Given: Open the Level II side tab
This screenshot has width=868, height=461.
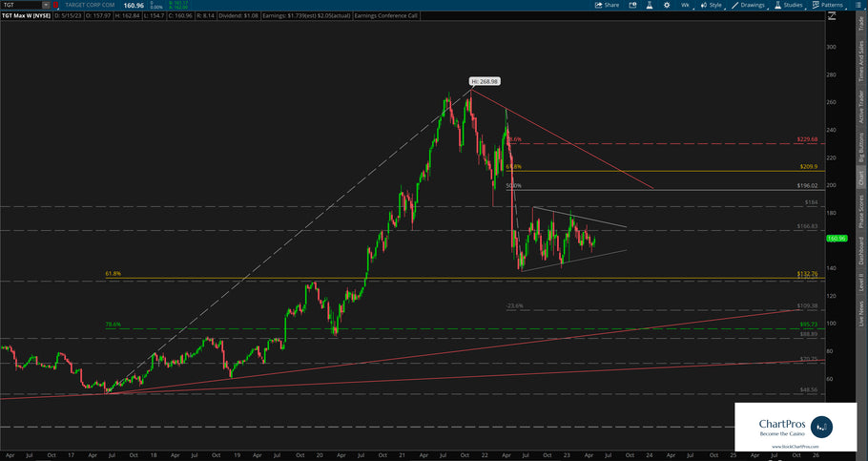Looking at the screenshot, I should 860,284.
